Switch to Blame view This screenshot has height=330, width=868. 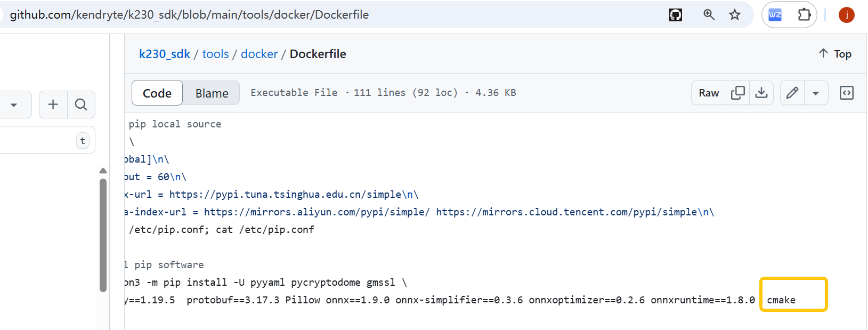tap(212, 93)
